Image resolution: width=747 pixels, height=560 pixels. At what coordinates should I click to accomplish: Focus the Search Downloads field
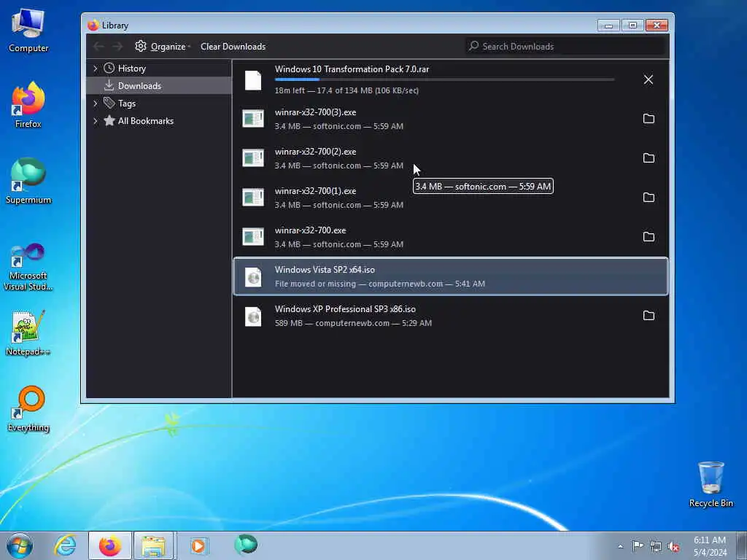click(565, 46)
